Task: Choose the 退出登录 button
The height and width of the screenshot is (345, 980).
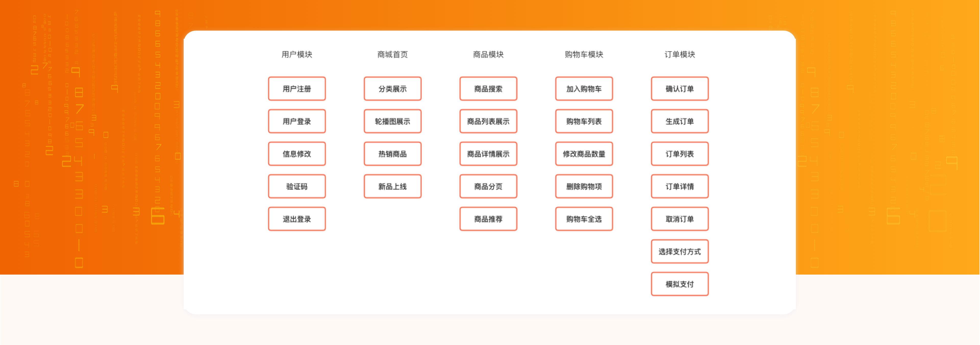Action: (297, 219)
